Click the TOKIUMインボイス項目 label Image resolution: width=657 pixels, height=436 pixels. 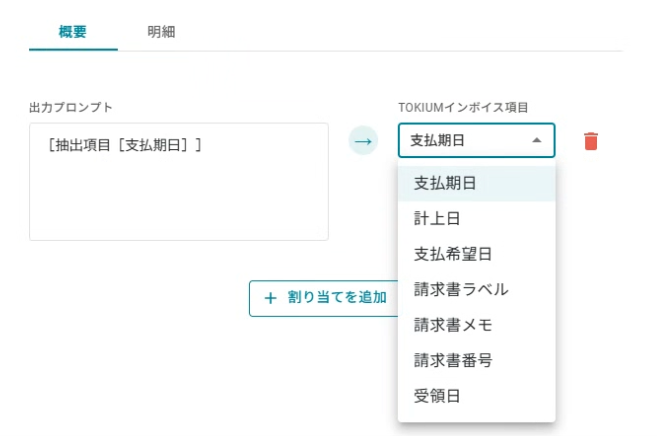pos(463,106)
